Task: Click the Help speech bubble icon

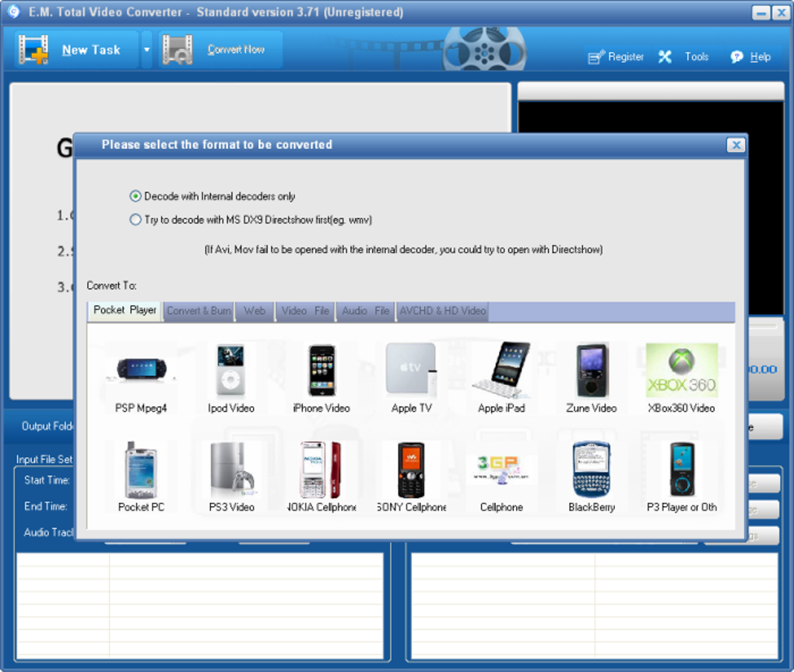Action: [x=736, y=57]
